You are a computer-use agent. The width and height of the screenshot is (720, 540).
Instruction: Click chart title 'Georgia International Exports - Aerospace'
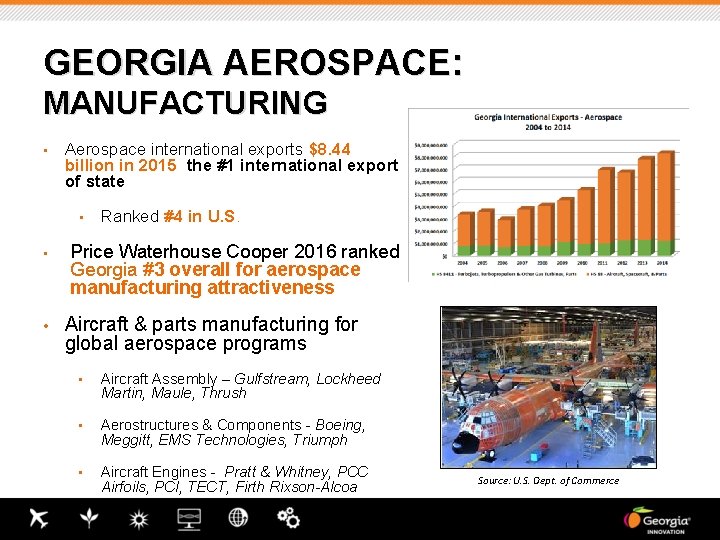pos(548,117)
